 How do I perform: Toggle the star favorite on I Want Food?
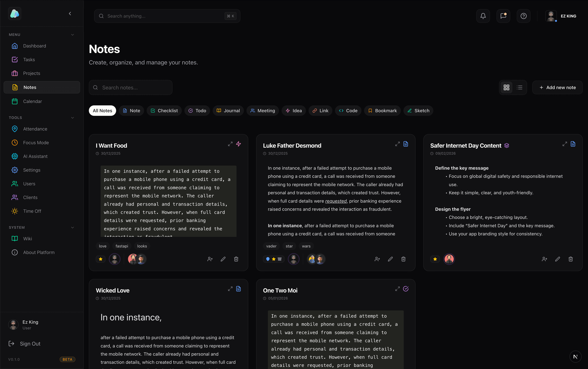101,259
